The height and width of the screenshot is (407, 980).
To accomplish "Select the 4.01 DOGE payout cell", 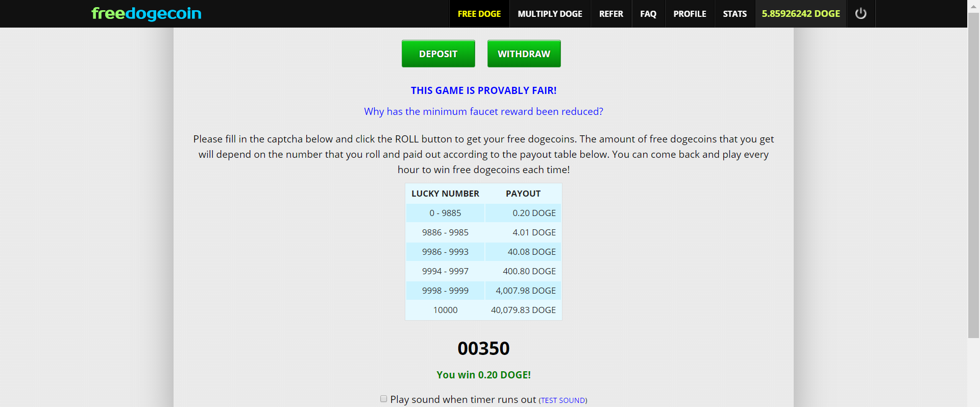I will 523,232.
